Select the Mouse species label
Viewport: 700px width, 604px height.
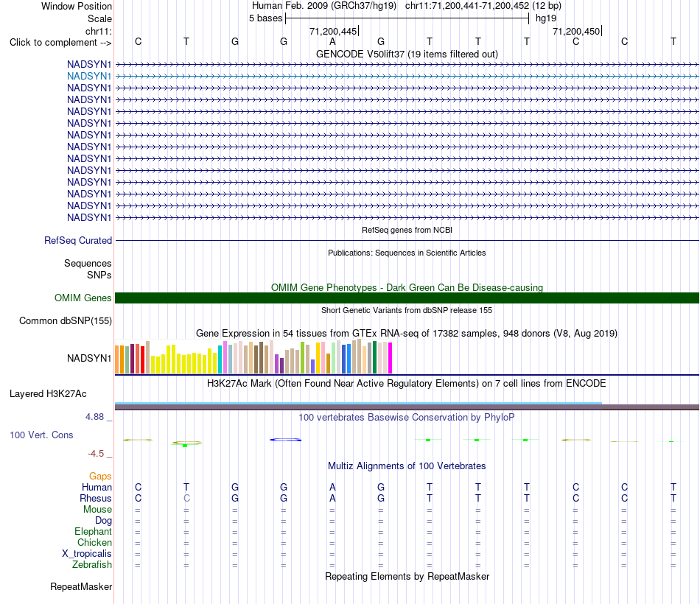pos(97,510)
